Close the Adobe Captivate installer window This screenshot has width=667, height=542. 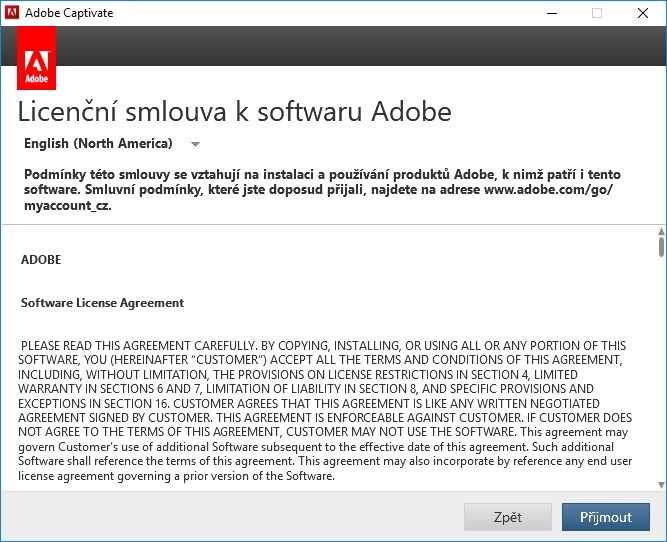click(x=643, y=13)
